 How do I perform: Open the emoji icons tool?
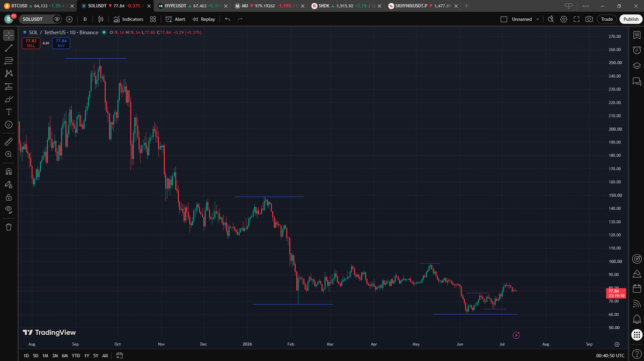coord(9,125)
